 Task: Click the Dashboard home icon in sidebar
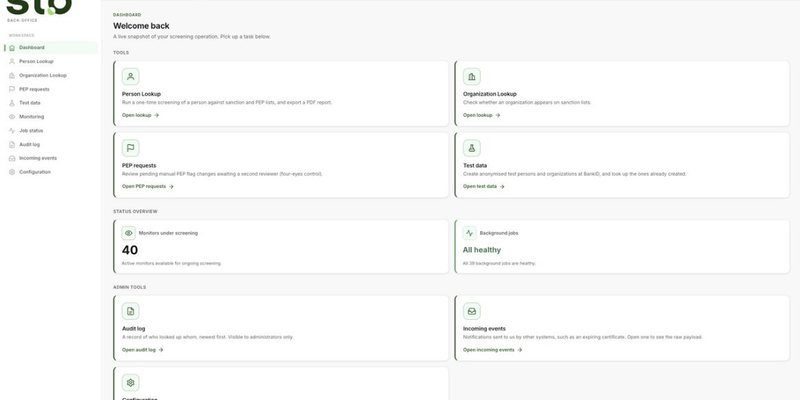click(x=12, y=48)
